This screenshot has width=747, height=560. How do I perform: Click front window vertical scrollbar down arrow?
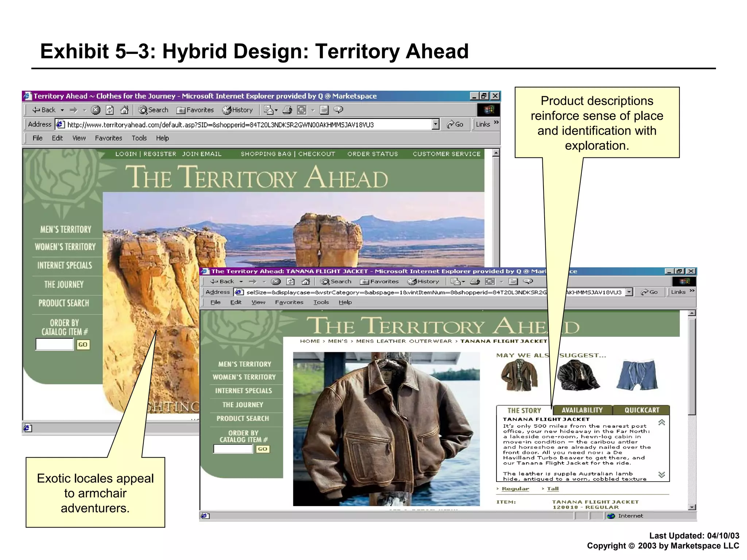click(692, 507)
